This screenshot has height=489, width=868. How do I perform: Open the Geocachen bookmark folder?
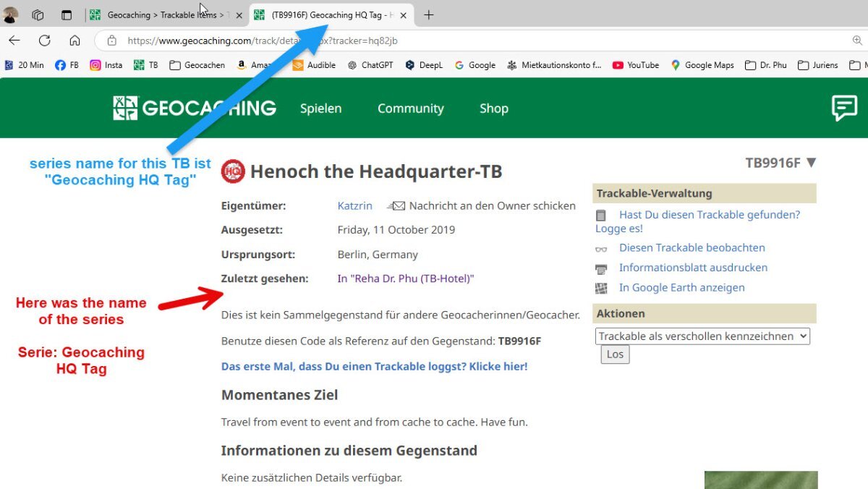tap(197, 65)
